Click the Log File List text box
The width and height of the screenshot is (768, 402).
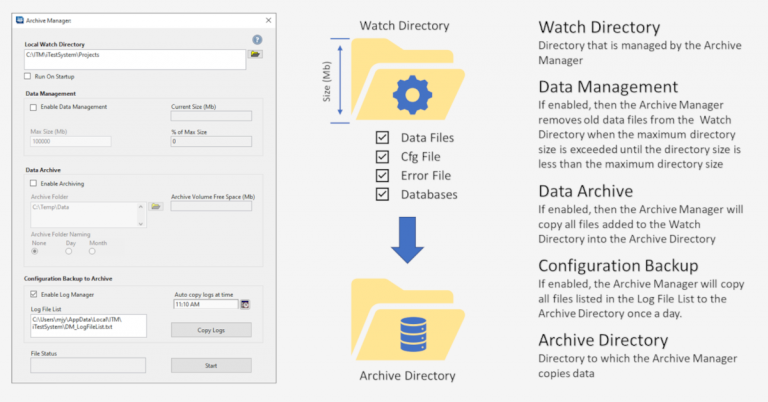coord(88,326)
